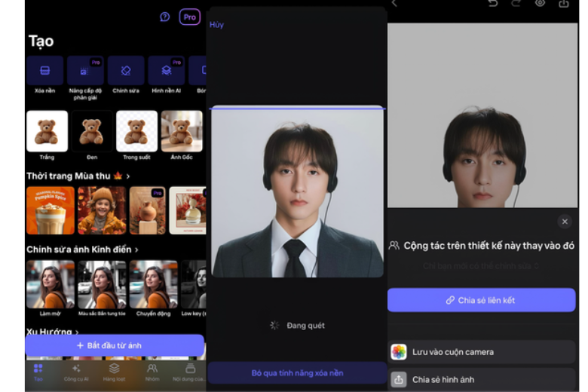Screen dimensions: 588x392
Task: Expand the Xu Hướng section
Action: click(x=53, y=332)
